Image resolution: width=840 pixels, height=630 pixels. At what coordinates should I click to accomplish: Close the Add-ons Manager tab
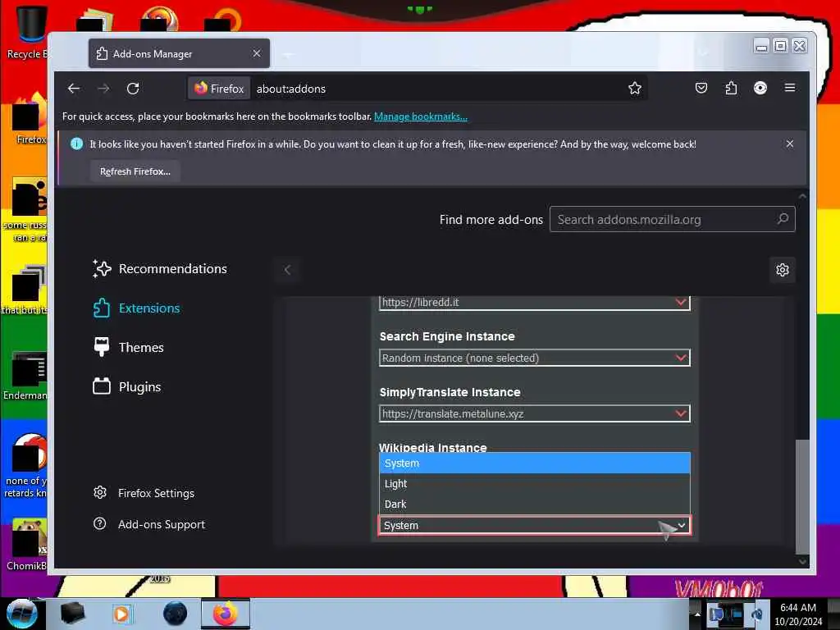257,53
